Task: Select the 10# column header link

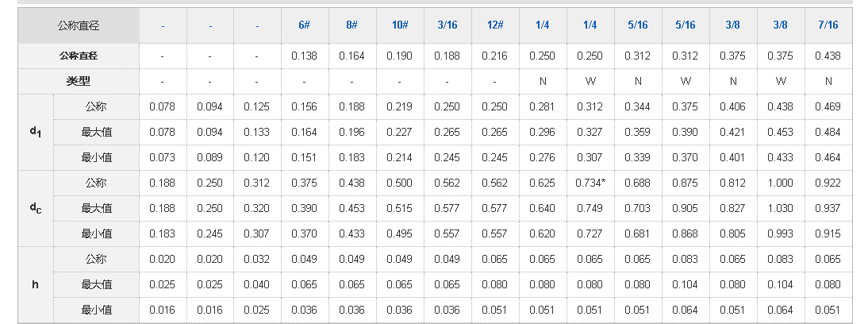Action: (x=400, y=25)
